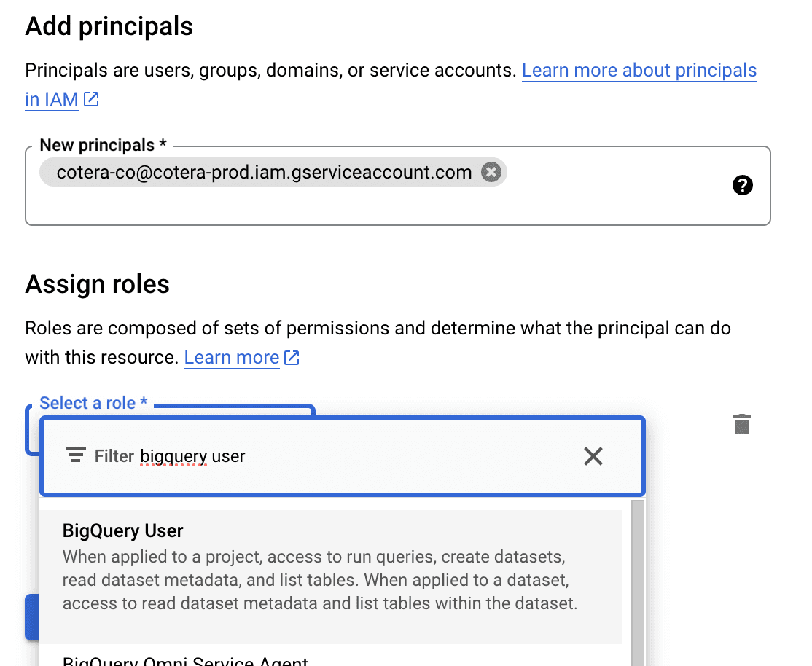
Task: Click the filter text 'bigquery user'
Action: [192, 456]
